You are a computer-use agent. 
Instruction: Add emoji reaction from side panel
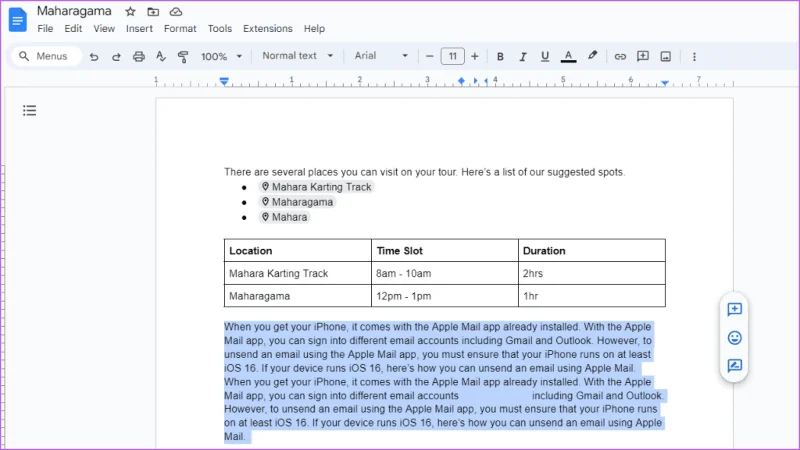click(735, 338)
